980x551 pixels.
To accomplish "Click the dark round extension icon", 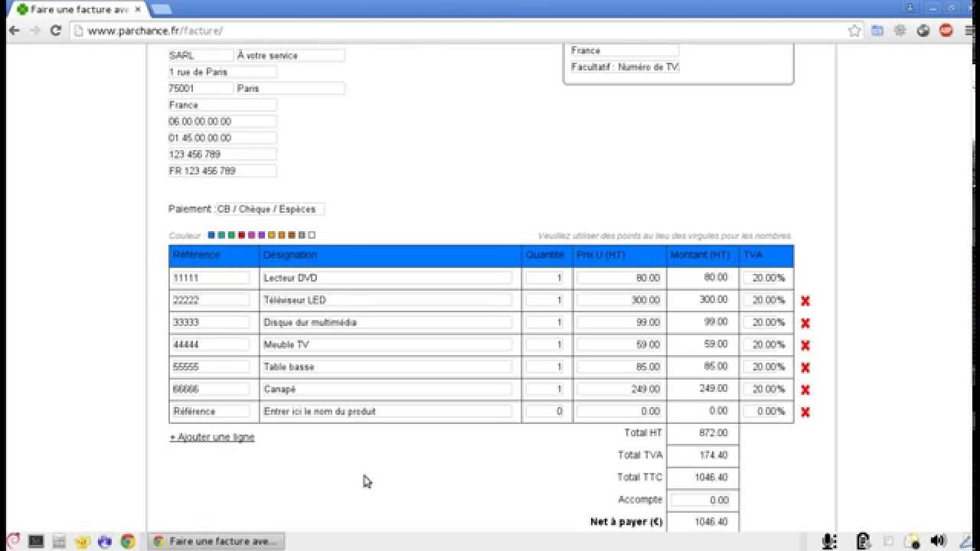I will point(923,31).
